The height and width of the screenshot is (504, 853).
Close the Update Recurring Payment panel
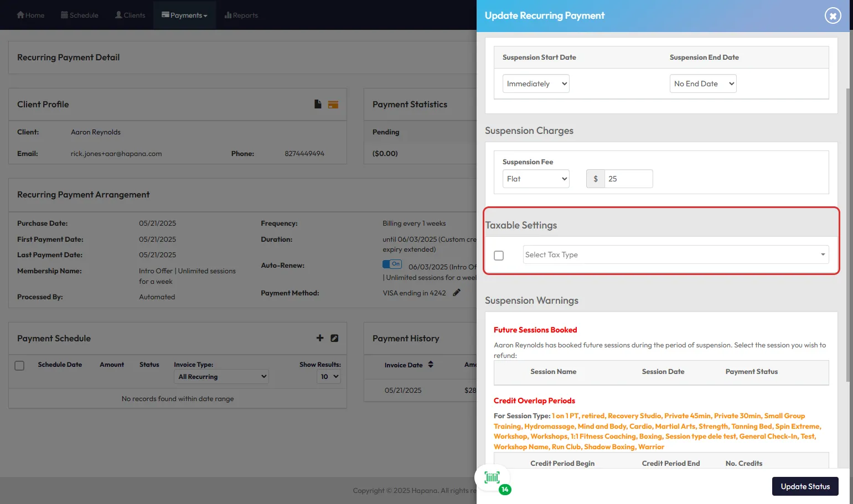833,15
